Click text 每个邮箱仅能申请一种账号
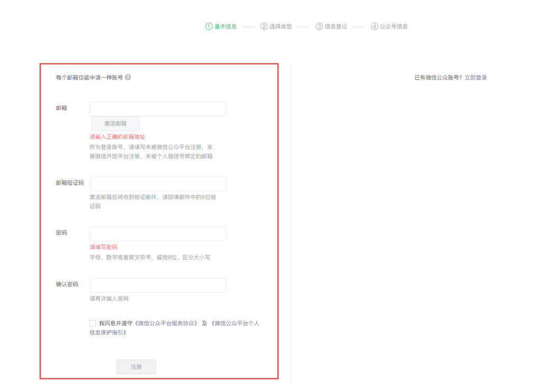542x392 pixels. click(89, 78)
